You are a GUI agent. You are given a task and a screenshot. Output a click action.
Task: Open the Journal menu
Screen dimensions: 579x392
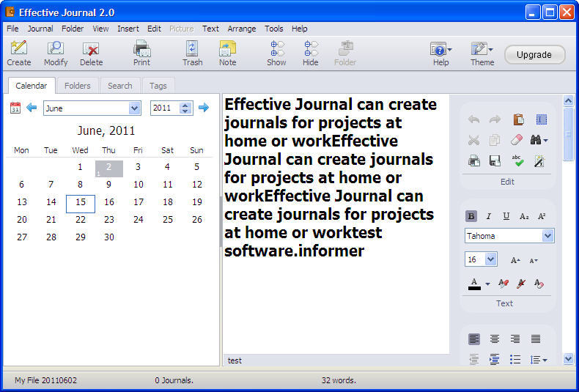pos(40,29)
